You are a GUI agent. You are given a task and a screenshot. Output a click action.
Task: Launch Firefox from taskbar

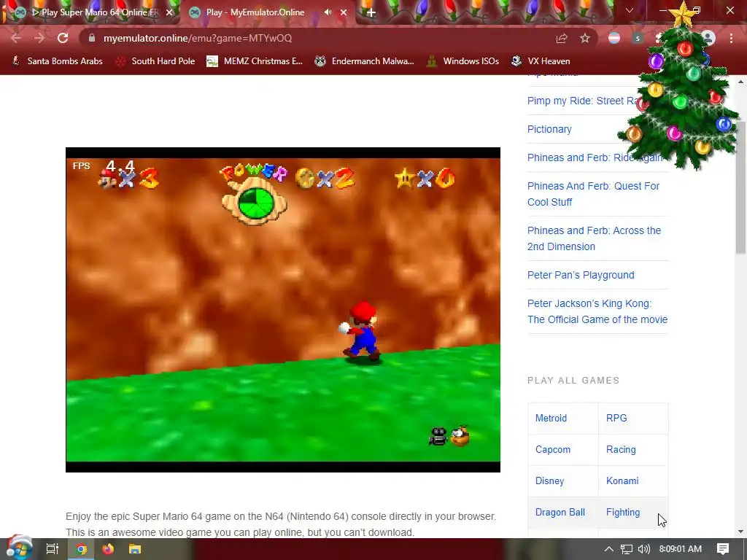[x=108, y=549]
